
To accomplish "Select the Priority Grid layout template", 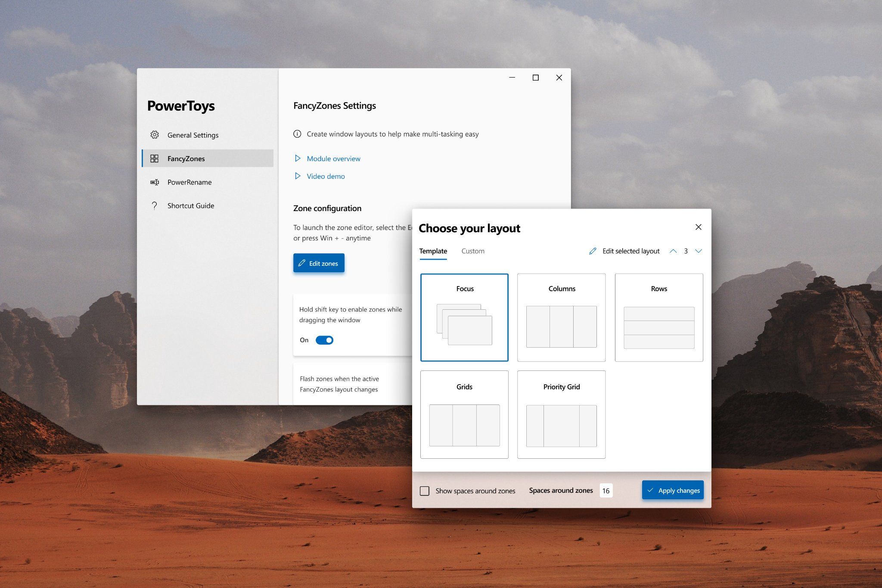I will tap(562, 414).
